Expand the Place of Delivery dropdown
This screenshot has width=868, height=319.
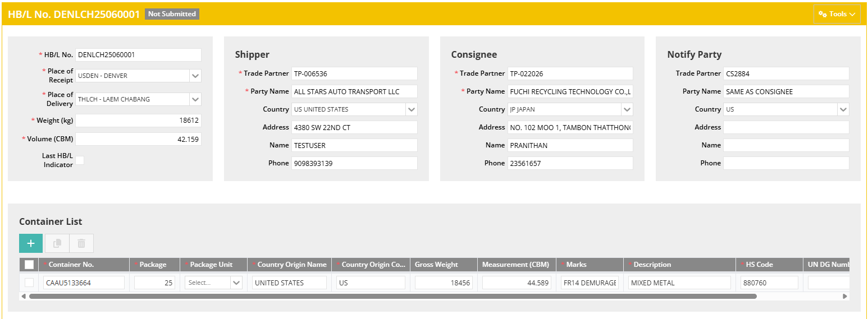click(195, 99)
